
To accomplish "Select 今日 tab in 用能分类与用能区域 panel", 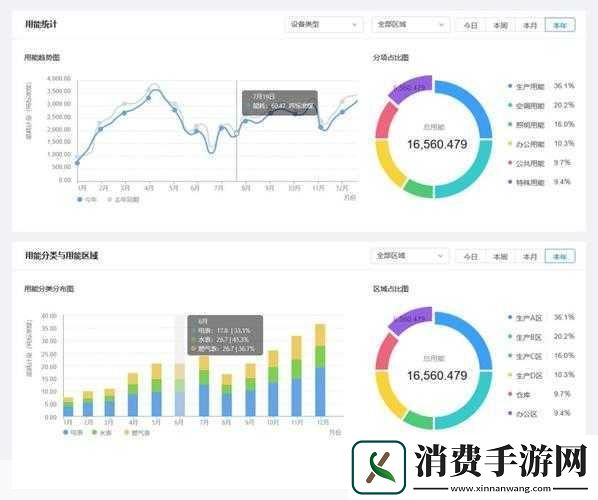I will tap(471, 257).
